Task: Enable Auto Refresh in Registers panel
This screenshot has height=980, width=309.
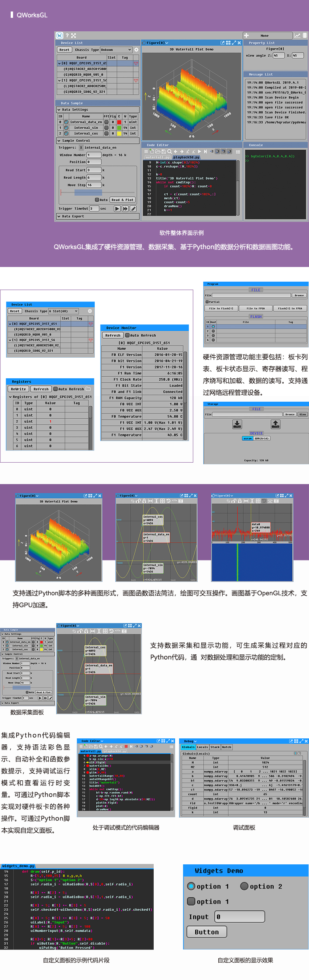Action: (x=55, y=389)
